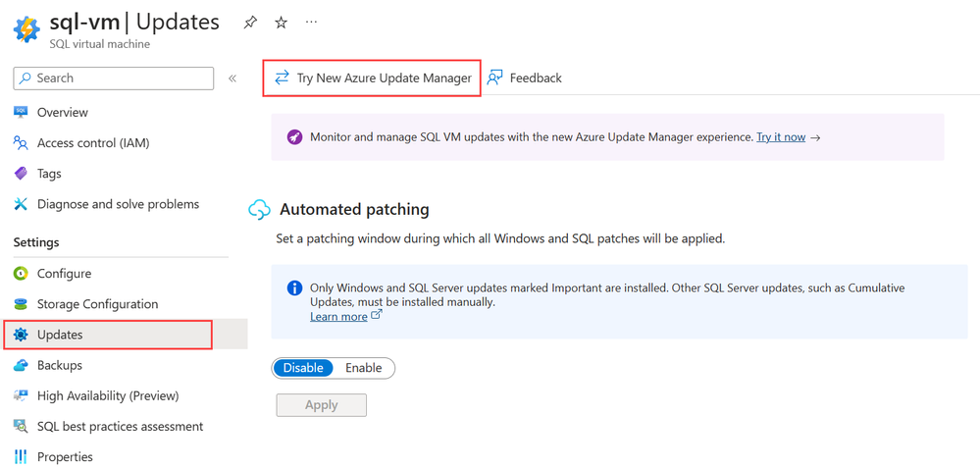Click the Apply button
This screenshot has width=980, height=469.
click(321, 405)
